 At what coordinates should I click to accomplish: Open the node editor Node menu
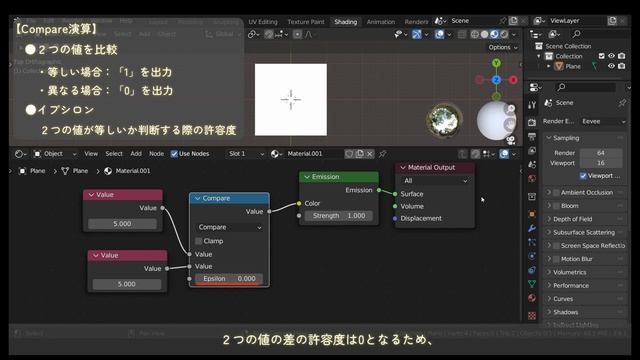tap(156, 154)
